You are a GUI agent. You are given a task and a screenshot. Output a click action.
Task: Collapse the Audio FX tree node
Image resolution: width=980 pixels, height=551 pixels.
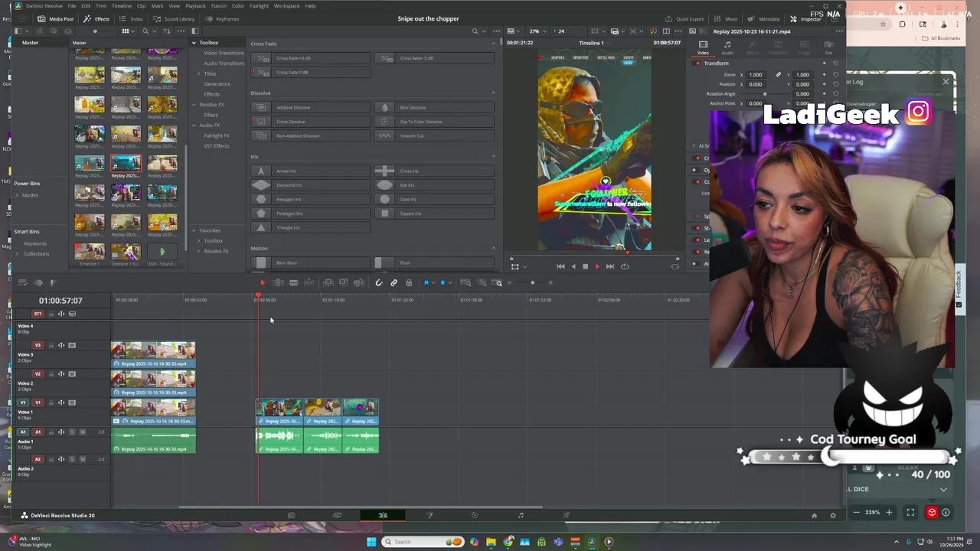pyautogui.click(x=194, y=126)
